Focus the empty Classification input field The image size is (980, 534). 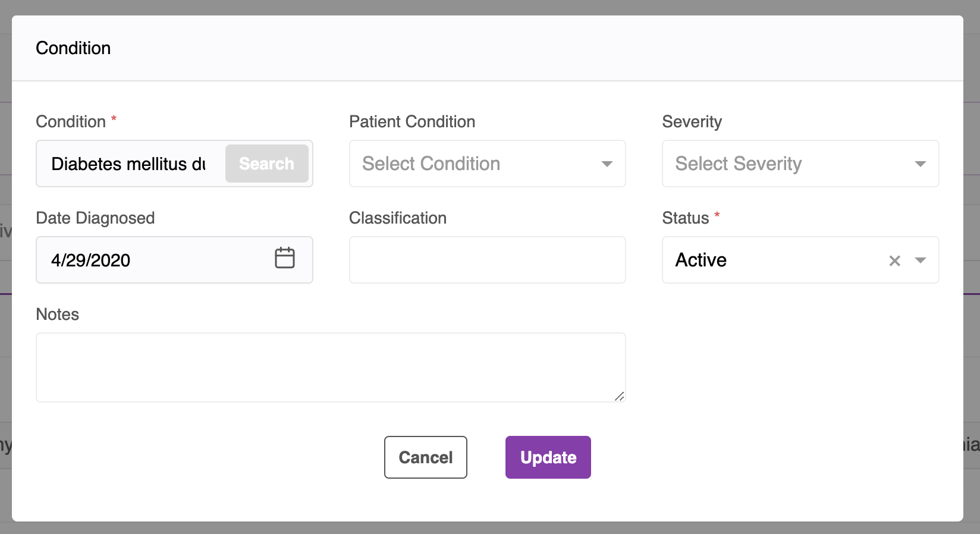click(x=487, y=260)
